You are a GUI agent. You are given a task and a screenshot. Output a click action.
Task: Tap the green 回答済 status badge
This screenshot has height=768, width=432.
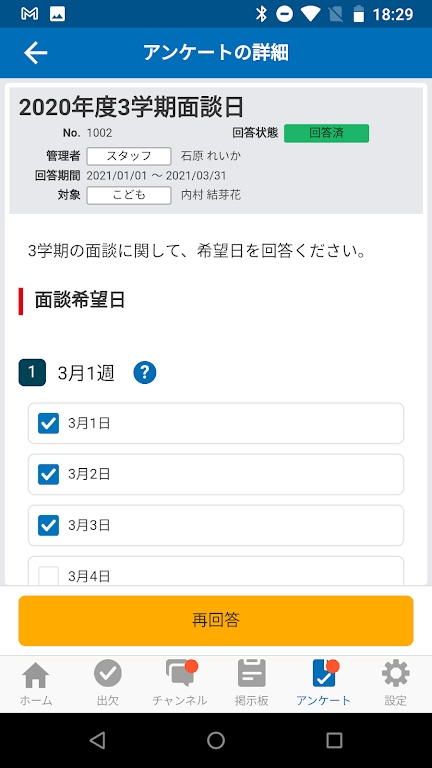click(326, 133)
